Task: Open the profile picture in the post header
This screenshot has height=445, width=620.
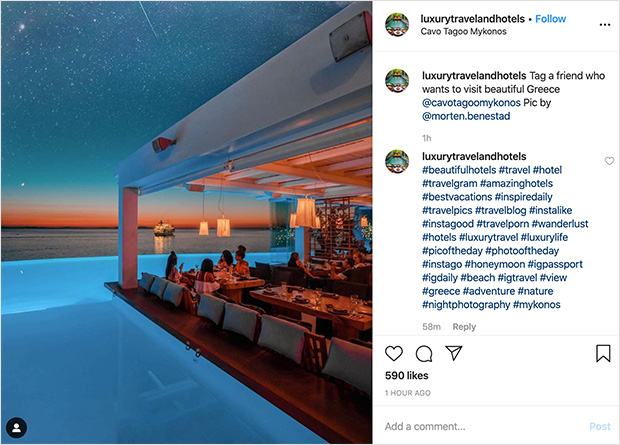Action: [397, 25]
